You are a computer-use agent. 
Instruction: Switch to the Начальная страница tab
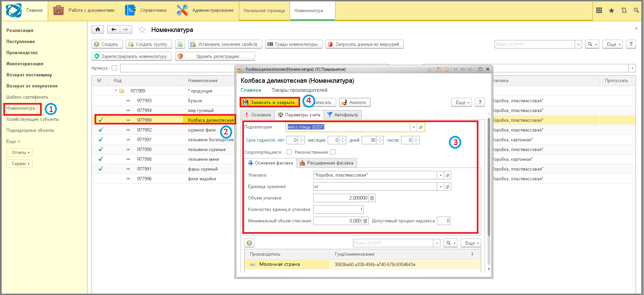264,11
